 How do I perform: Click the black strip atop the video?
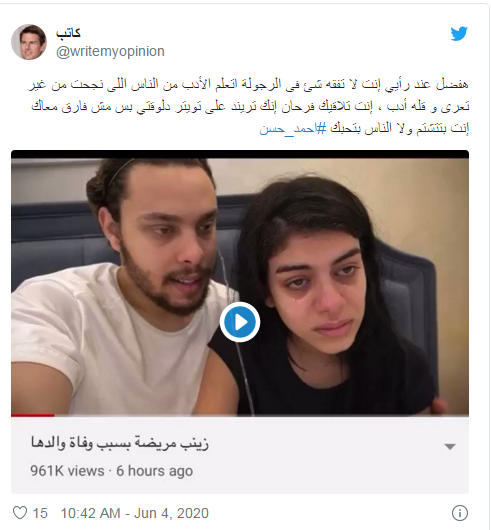point(240,154)
